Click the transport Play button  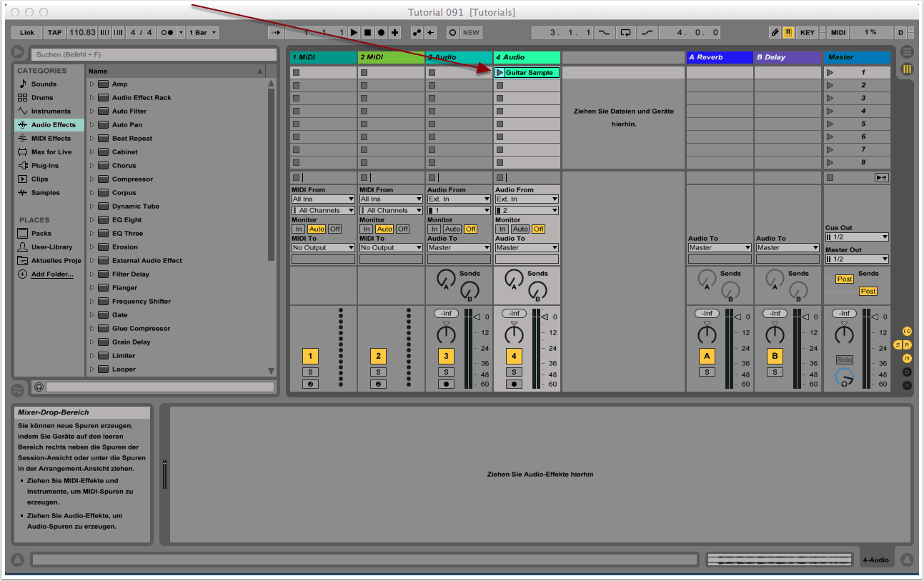[354, 32]
